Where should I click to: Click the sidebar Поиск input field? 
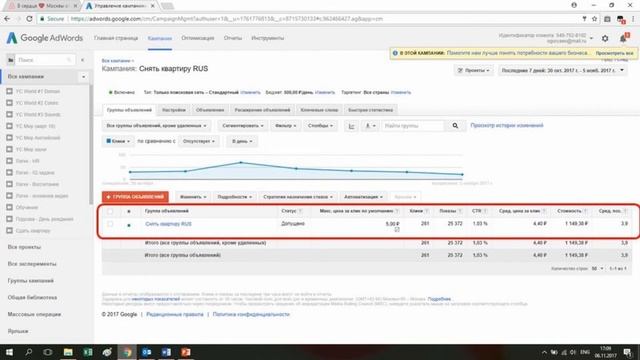(45, 60)
